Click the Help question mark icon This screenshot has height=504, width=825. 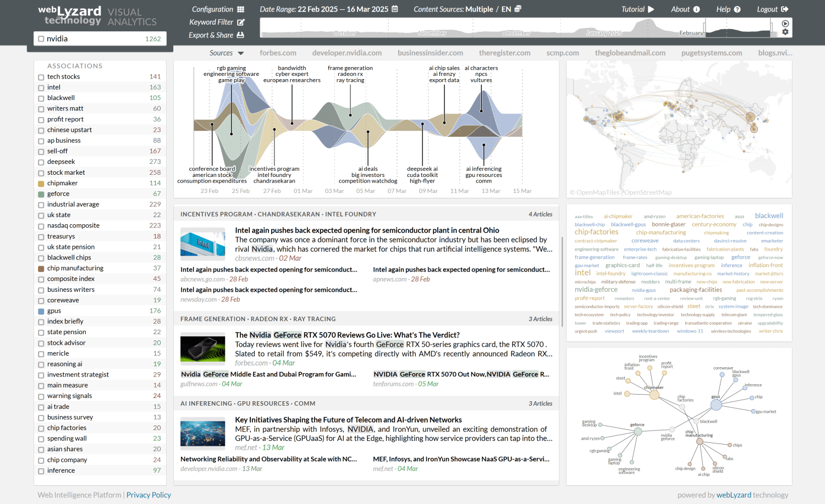pyautogui.click(x=739, y=9)
